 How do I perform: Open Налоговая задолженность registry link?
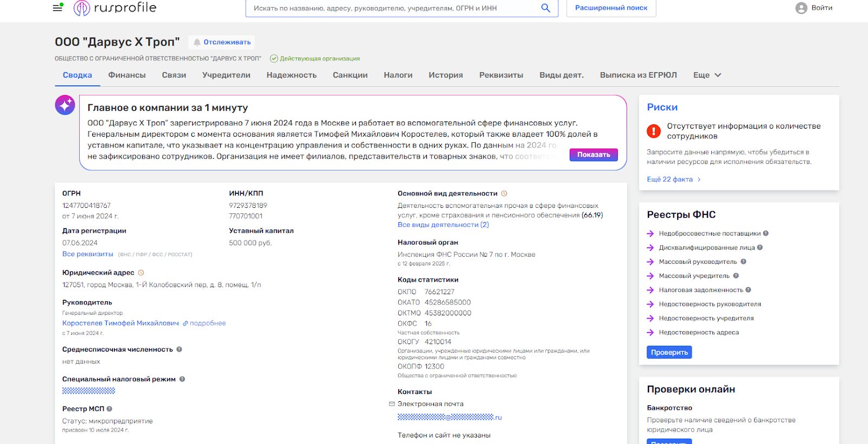pyautogui.click(x=701, y=290)
